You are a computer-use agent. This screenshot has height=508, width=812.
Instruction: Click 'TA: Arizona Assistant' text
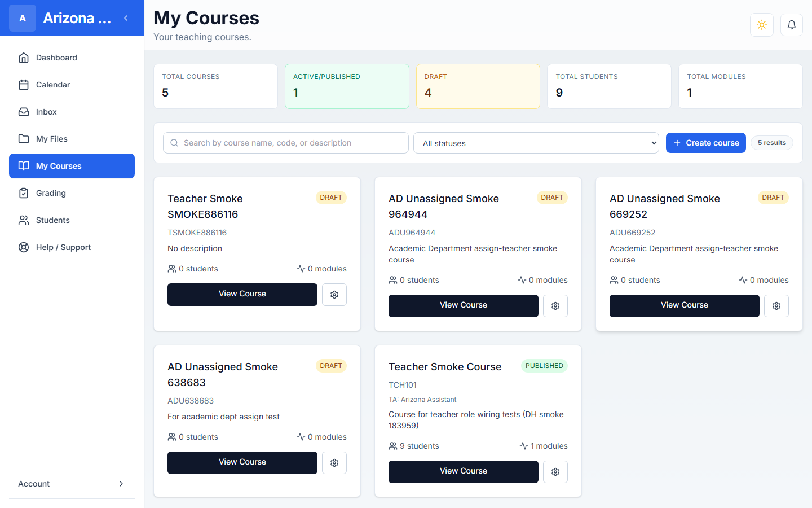click(422, 400)
